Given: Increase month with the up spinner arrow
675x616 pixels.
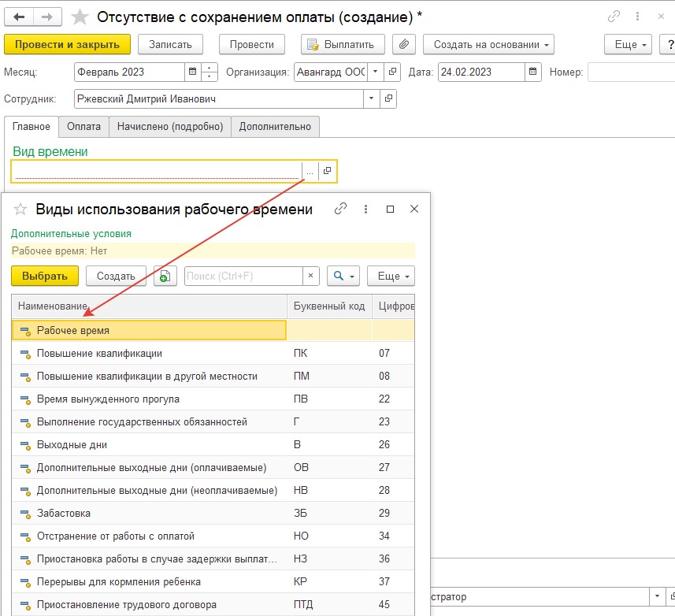Looking at the screenshot, I should point(210,68).
